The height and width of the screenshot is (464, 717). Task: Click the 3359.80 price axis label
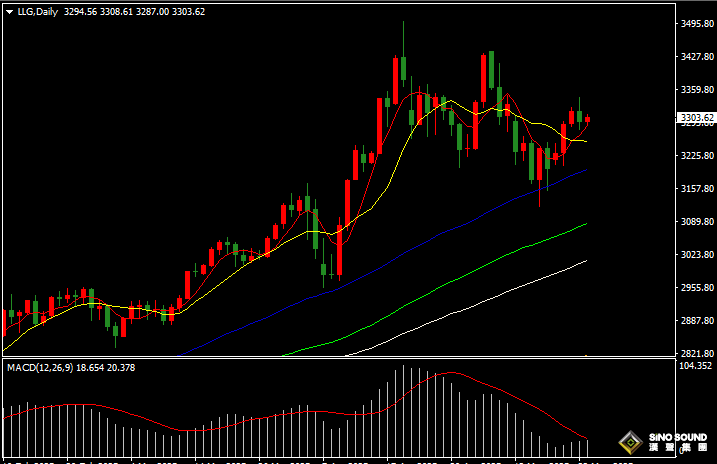pyautogui.click(x=696, y=90)
